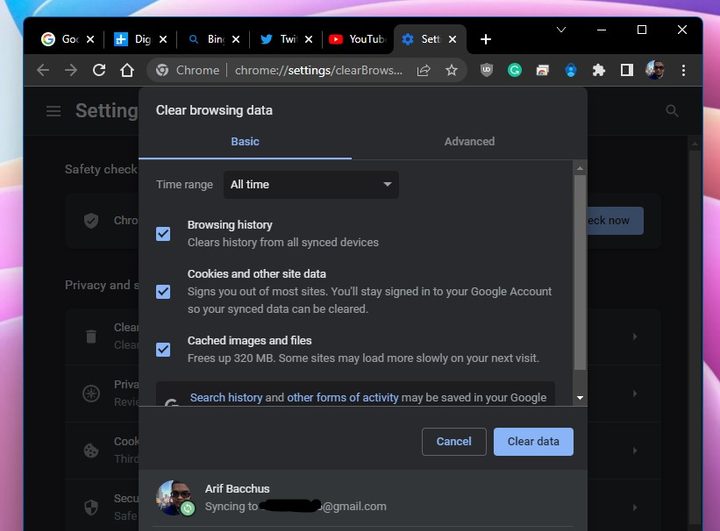Click the Clear data button
The height and width of the screenshot is (531, 720).
click(x=533, y=442)
